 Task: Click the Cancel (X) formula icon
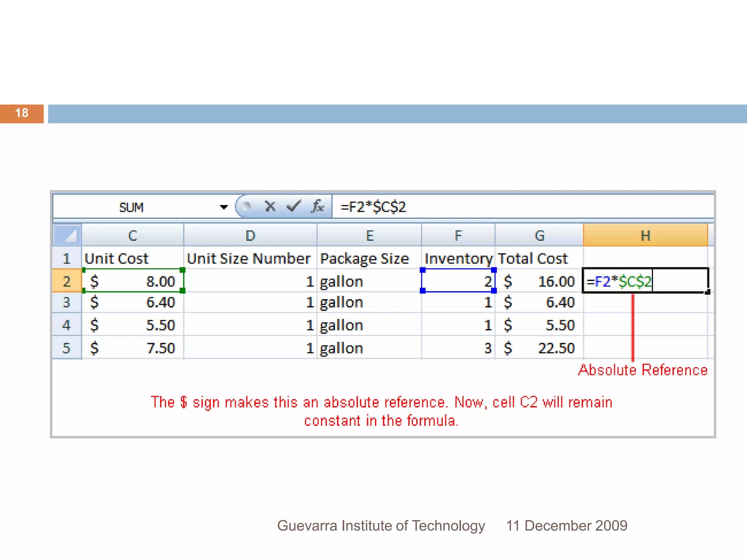pos(270,206)
